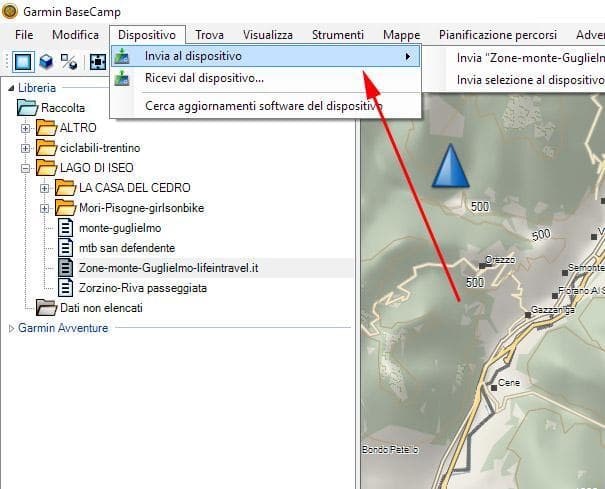Click the Orezzo town marker on map
Screen dimensions: 605x489
coord(482,266)
